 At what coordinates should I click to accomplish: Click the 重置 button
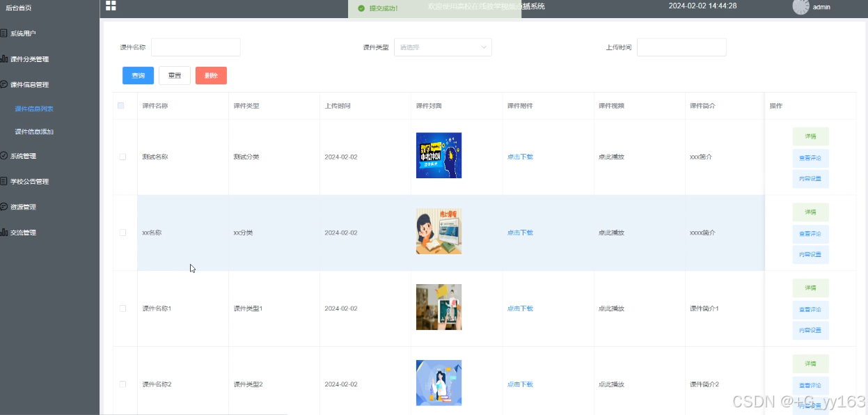(175, 75)
